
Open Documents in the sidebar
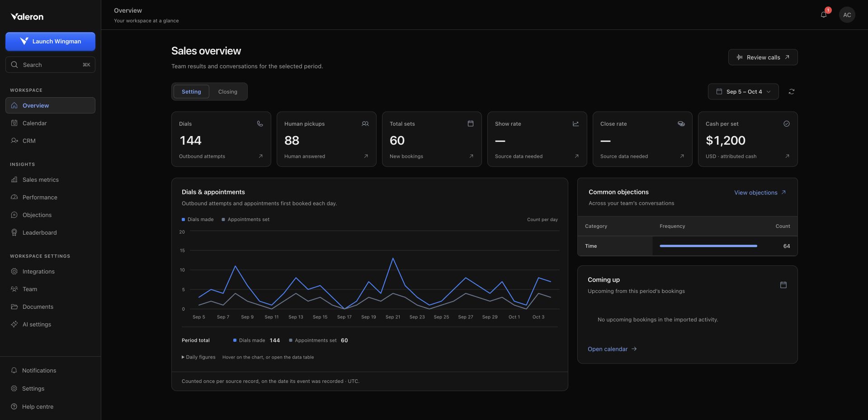click(x=50, y=307)
